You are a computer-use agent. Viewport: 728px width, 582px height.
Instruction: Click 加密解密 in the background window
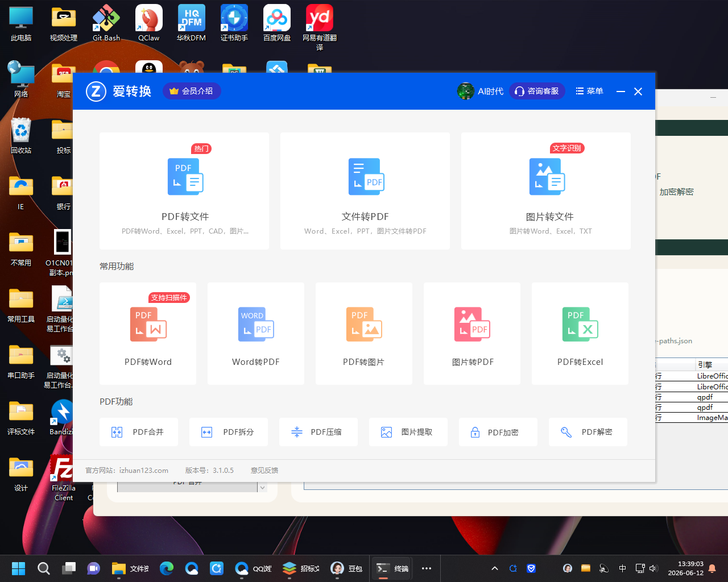676,192
